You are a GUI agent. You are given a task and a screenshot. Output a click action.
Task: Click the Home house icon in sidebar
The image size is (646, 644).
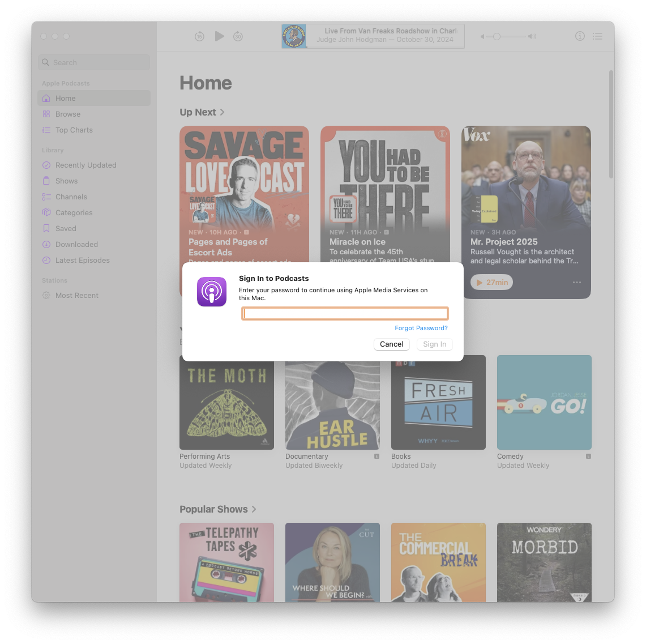click(x=46, y=98)
